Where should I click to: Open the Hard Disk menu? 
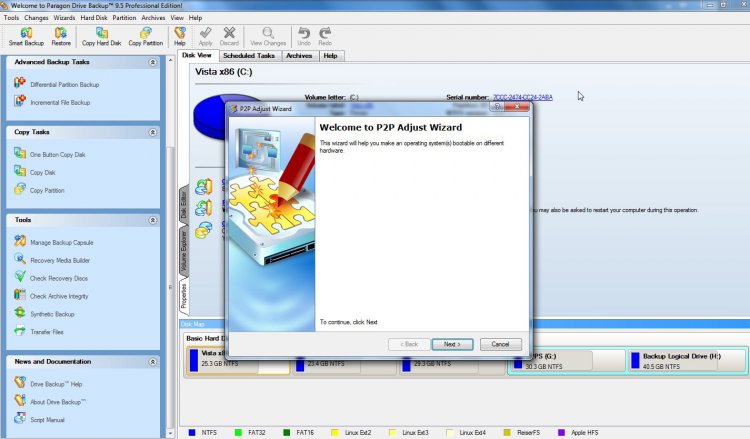coord(94,18)
